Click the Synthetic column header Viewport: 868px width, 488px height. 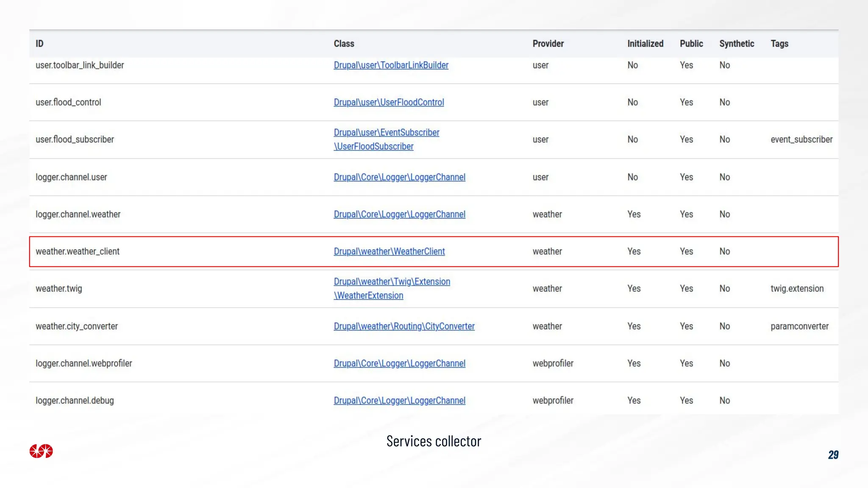coord(737,44)
